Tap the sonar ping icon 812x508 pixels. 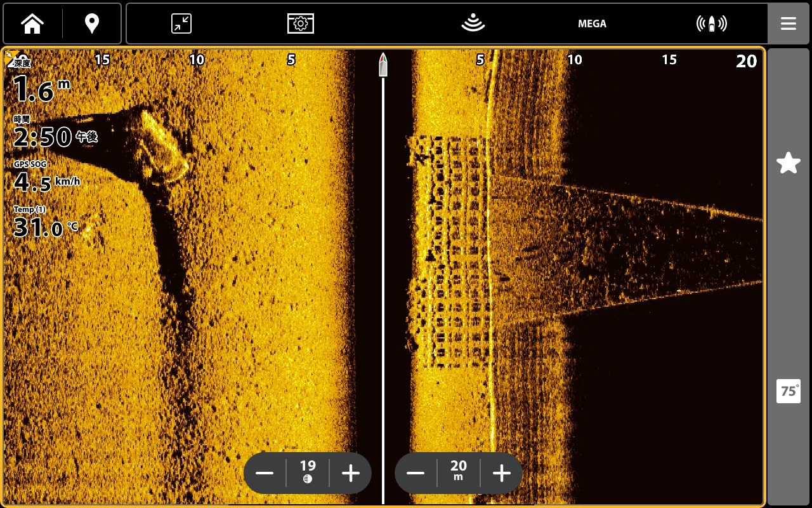click(473, 23)
